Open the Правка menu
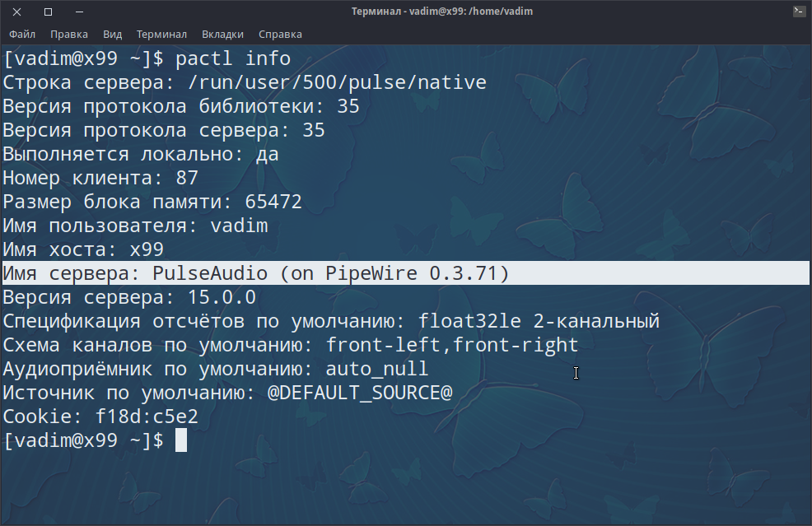This screenshot has height=526, width=812. [69, 35]
